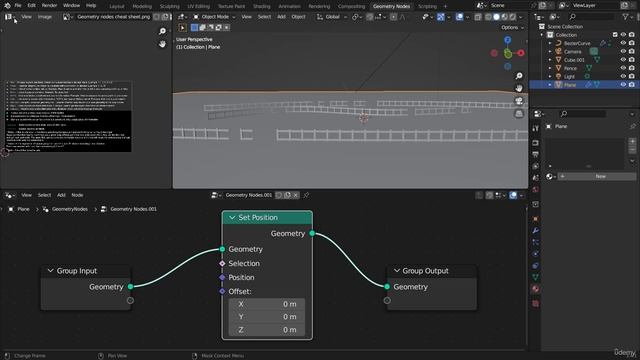Open the Tool properties tab
This screenshot has height=360, width=640.
tap(536, 129)
